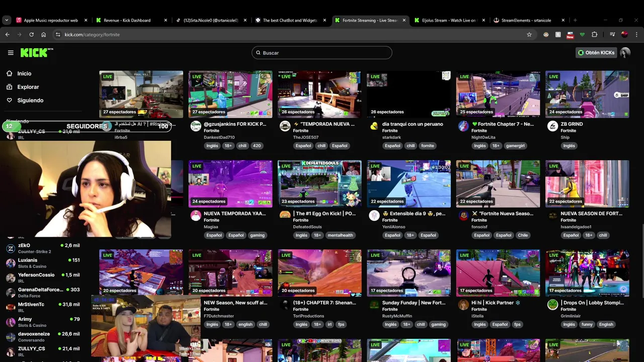
Task: Go to Inicio in the sidebar
Action: (x=24, y=73)
